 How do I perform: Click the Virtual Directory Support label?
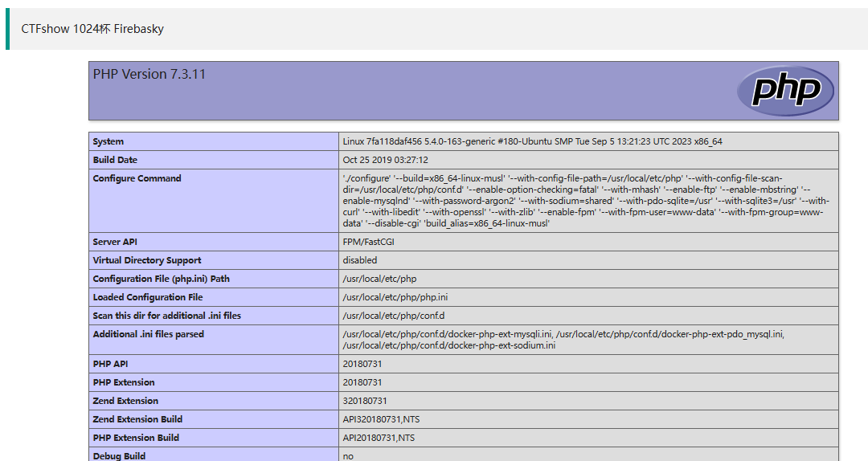[x=147, y=260]
